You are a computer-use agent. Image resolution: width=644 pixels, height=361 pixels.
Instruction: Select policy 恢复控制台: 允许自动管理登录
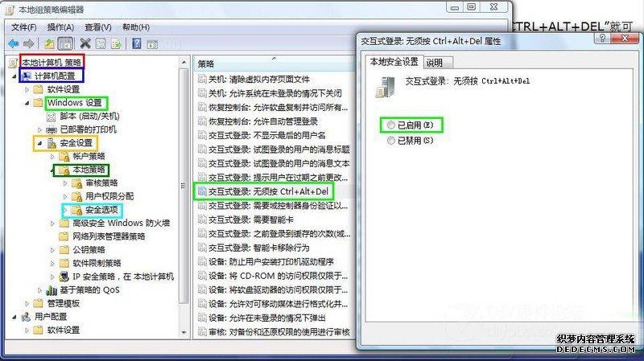tap(263, 121)
